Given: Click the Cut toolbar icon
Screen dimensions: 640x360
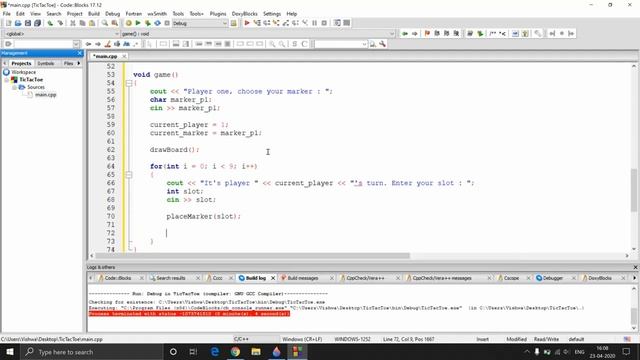Looking at the screenshot, I should [73, 23].
